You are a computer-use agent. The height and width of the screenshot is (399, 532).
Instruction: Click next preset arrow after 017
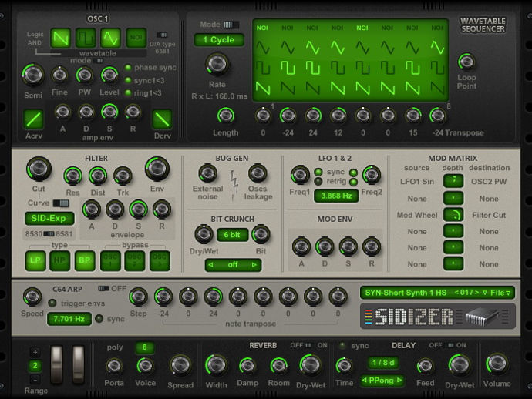pos(477,292)
